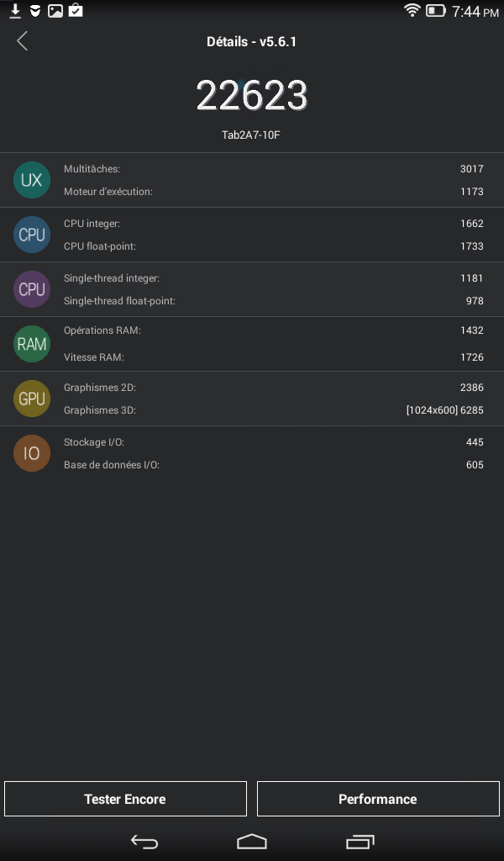Image resolution: width=504 pixels, height=861 pixels.
Task: Tap the Wi-Fi status bar icon
Action: [412, 11]
